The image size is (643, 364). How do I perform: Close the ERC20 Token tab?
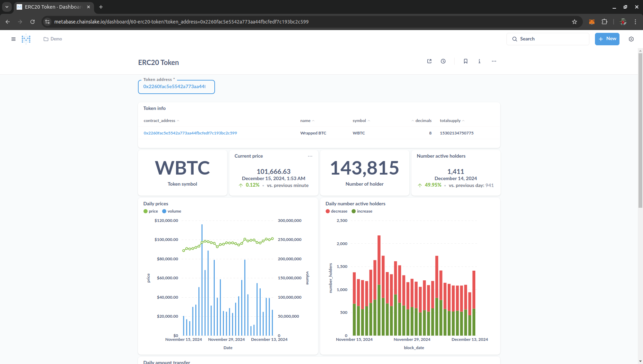(88, 7)
